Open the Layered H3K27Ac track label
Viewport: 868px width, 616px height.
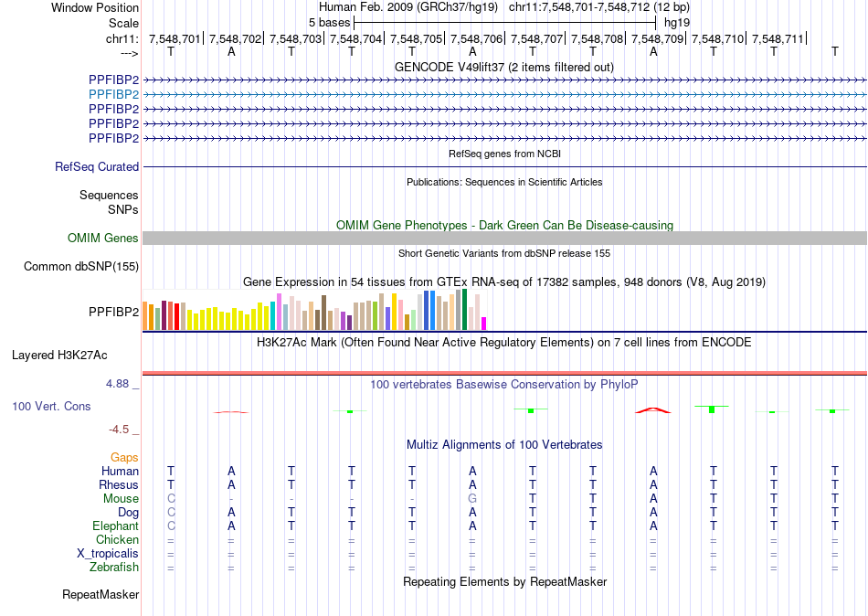point(59,356)
